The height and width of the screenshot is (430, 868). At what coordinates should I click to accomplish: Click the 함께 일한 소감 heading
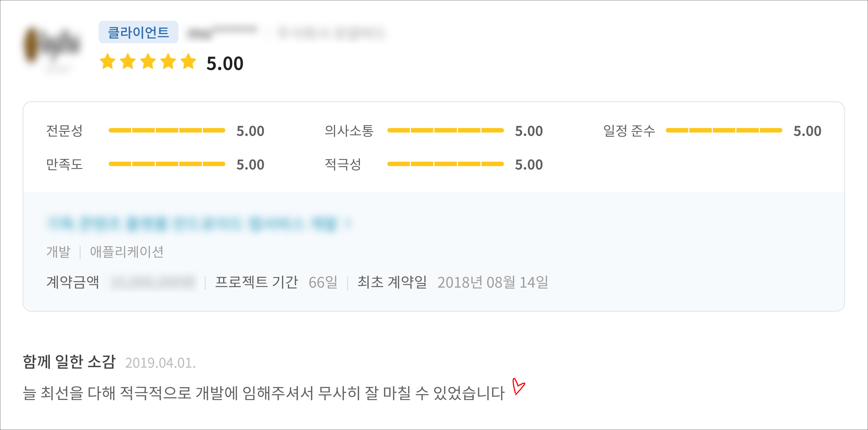[69, 362]
